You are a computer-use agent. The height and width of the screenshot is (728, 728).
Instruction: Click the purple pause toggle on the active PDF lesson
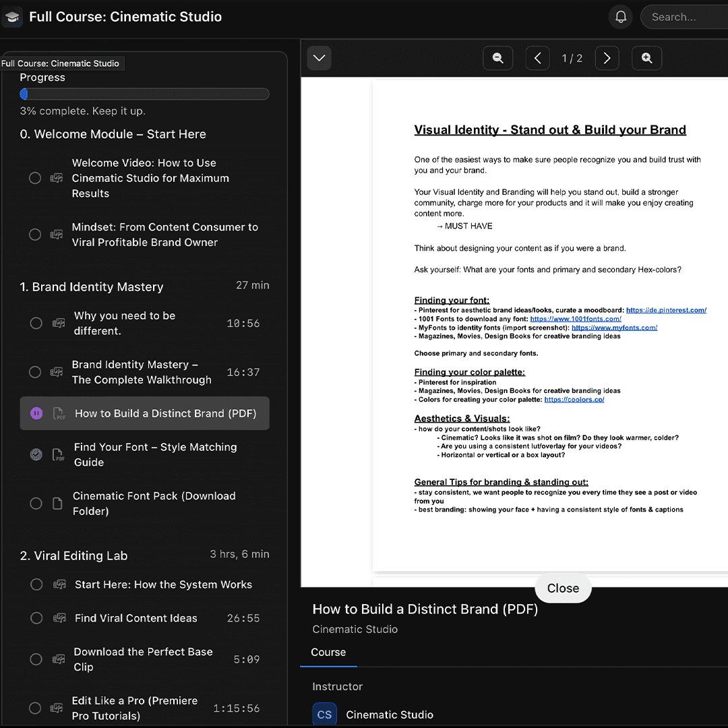pyautogui.click(x=36, y=413)
